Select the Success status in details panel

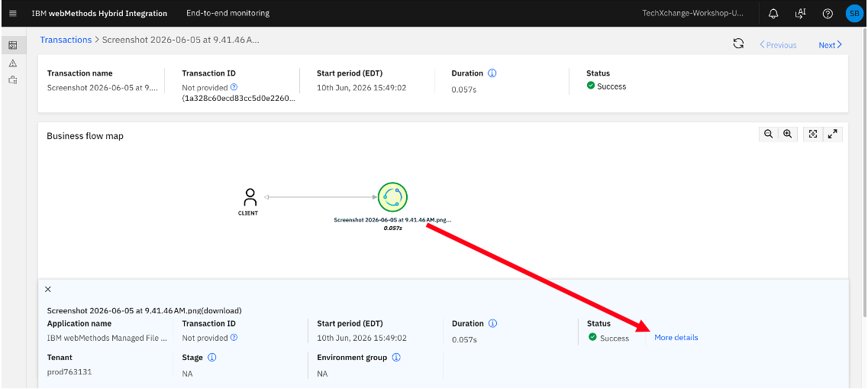609,338
